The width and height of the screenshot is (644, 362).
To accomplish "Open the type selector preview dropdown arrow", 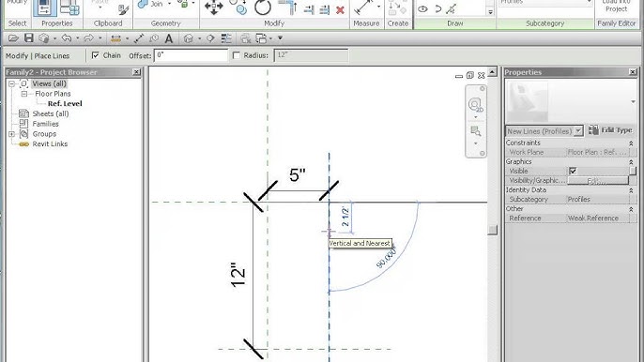I will tap(633, 101).
